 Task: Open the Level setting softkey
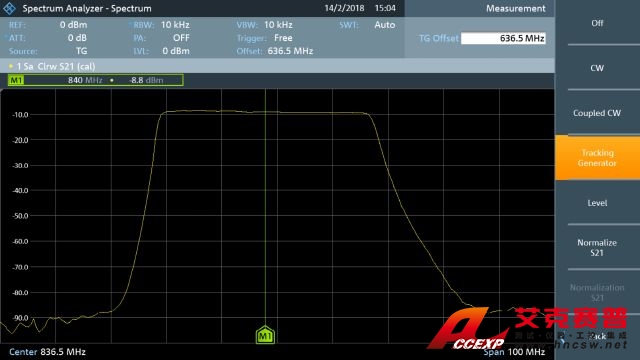(597, 203)
